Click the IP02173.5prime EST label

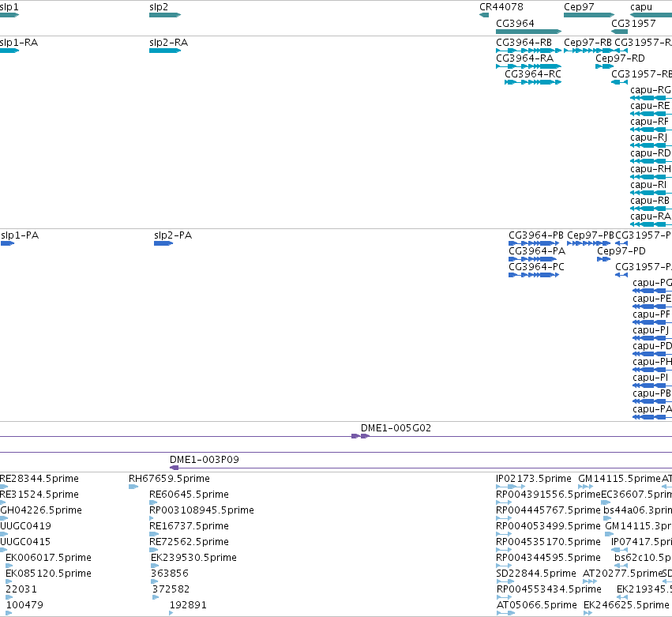534,479
